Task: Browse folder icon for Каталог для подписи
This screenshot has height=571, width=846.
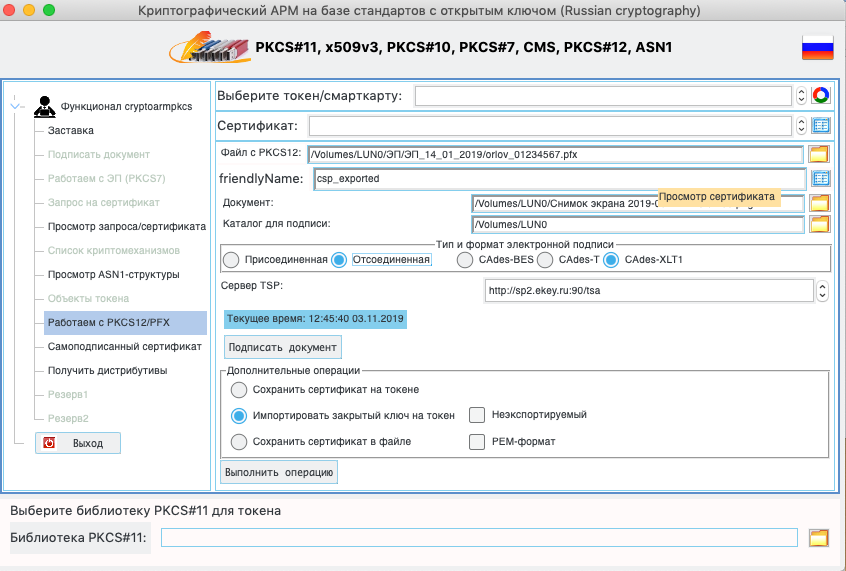Action: pos(819,224)
